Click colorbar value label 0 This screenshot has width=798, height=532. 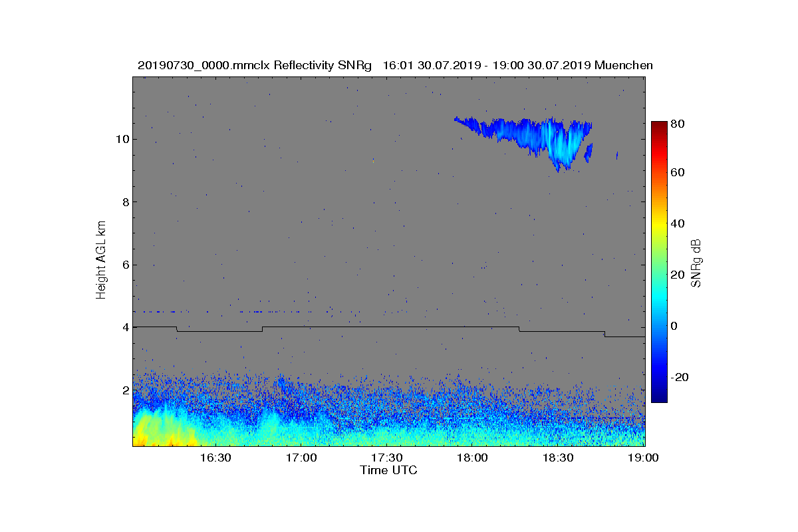(x=676, y=326)
